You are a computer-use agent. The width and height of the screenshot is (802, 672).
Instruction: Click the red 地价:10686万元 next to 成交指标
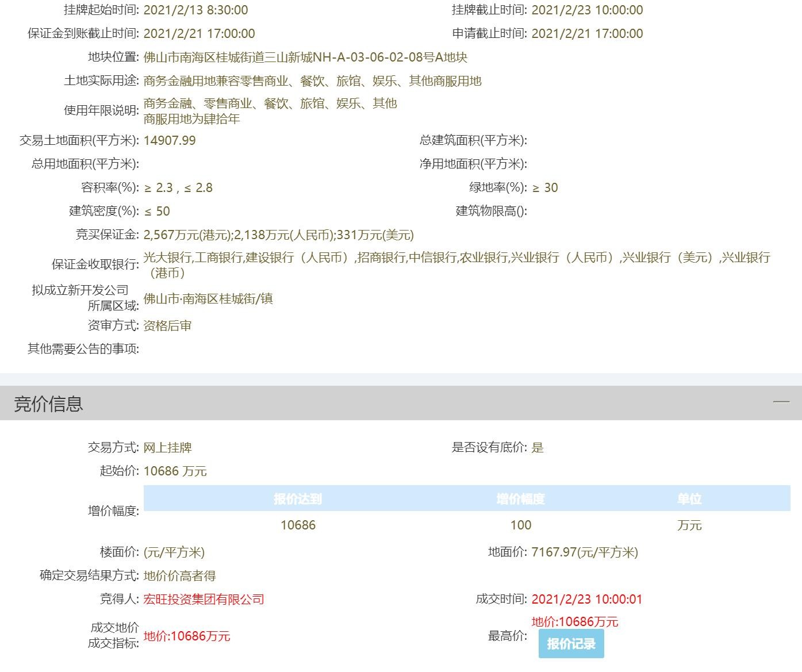pos(187,636)
